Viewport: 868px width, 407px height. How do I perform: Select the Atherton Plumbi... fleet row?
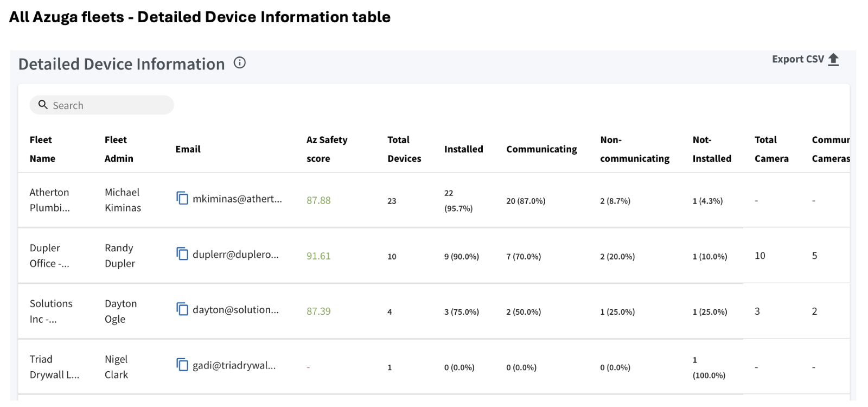(x=434, y=200)
